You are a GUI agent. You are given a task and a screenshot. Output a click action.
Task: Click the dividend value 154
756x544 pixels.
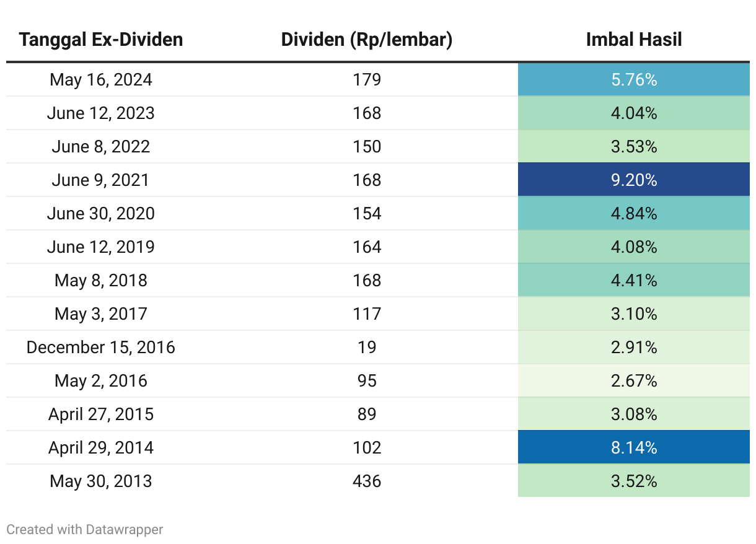click(367, 214)
